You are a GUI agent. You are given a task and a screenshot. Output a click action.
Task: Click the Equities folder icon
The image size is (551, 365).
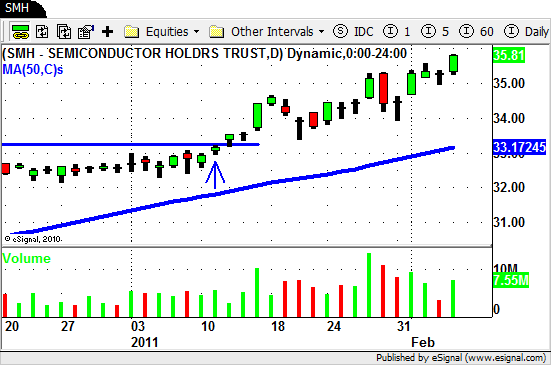point(131,32)
